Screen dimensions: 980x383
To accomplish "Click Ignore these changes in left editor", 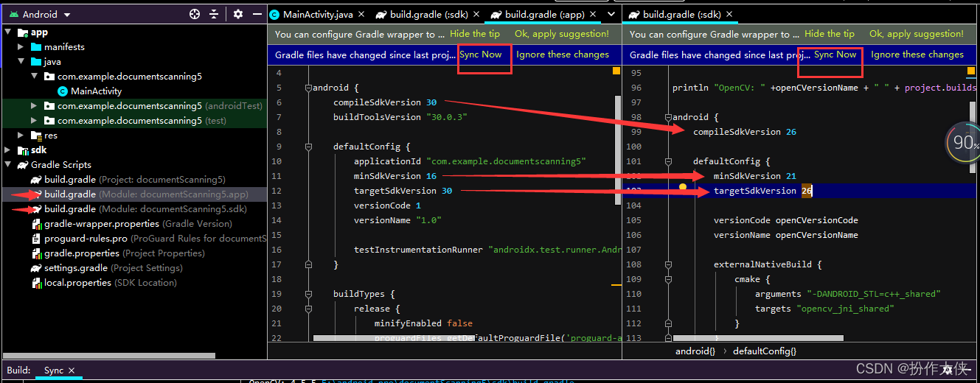I will (563, 55).
